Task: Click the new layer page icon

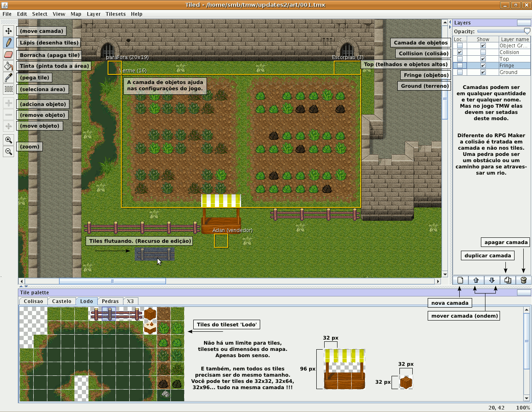Action: [x=460, y=280]
